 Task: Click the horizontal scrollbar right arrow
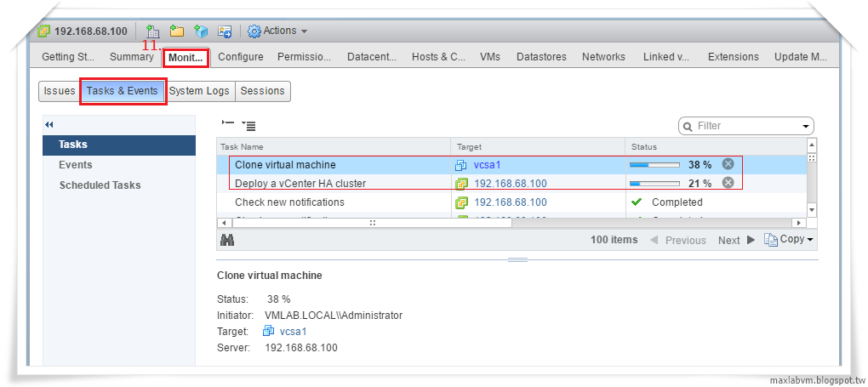click(799, 223)
